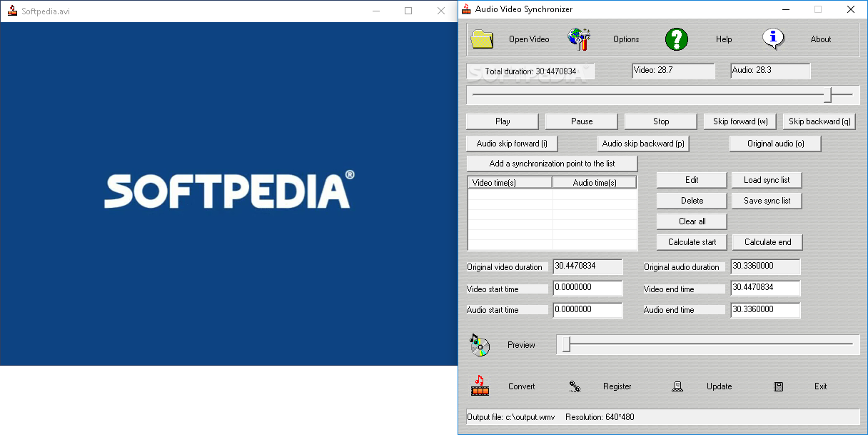868x435 pixels.
Task: Click the Convert filmstrip icon
Action: (x=480, y=386)
